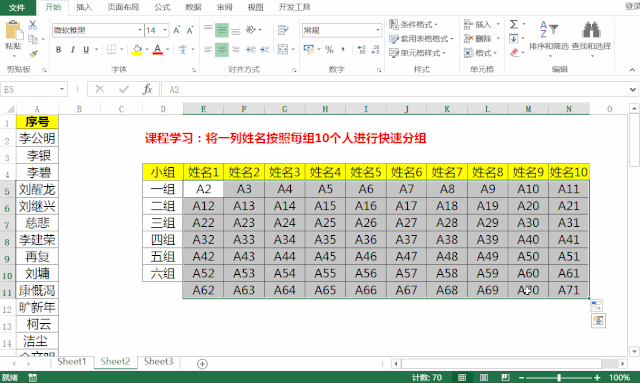
Task: Open the font size 14 dropdown
Action: pos(165,30)
